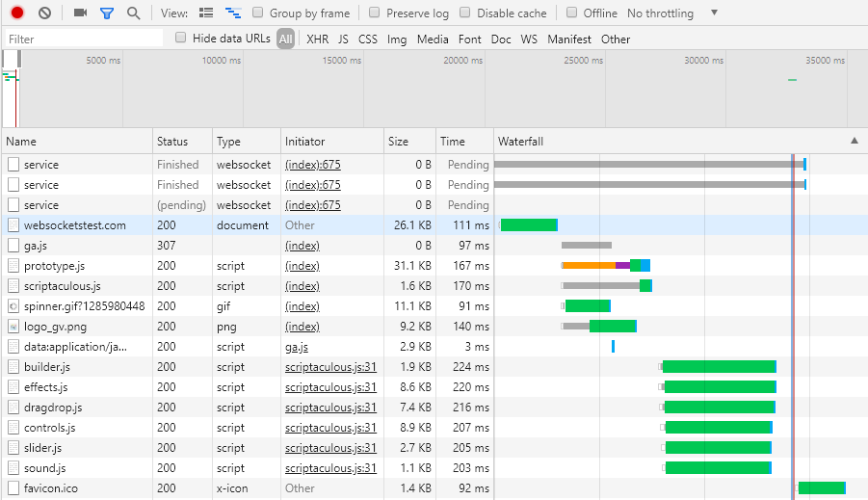Clear the network log

pyautogui.click(x=44, y=13)
